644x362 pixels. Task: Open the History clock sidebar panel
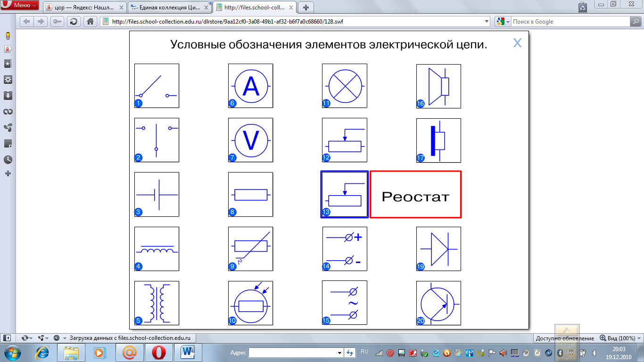click(x=8, y=159)
